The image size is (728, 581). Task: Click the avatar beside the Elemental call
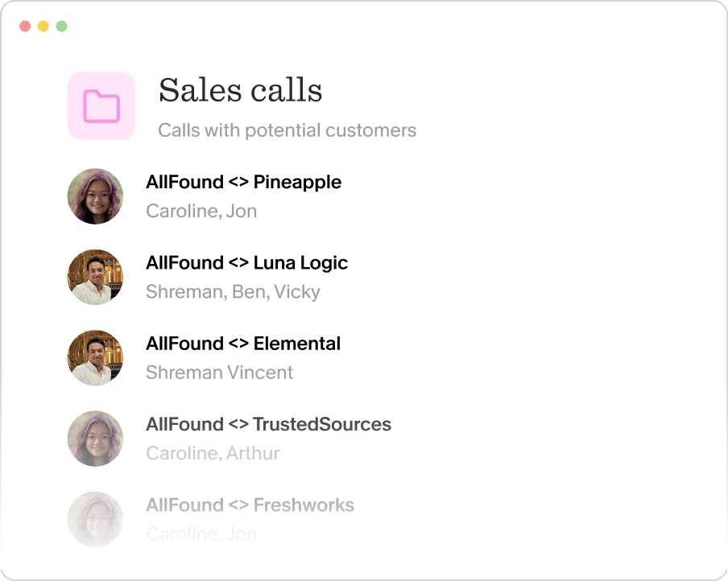[x=95, y=357]
